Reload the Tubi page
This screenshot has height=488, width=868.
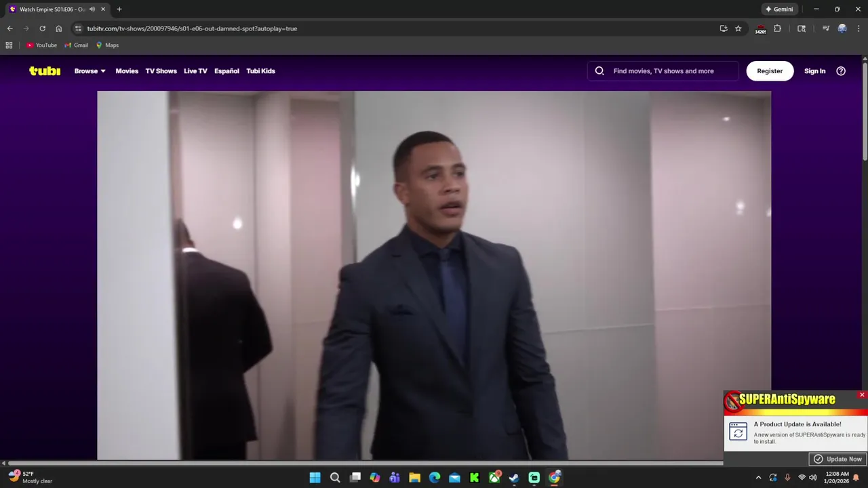42,28
